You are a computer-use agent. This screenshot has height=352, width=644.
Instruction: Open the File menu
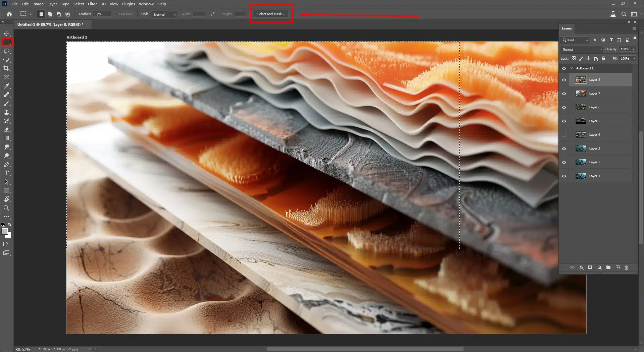click(x=15, y=4)
